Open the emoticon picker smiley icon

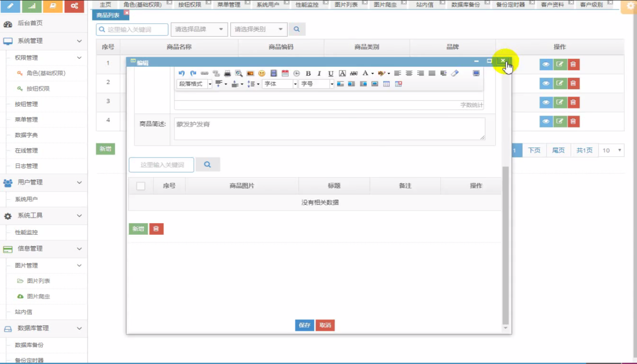(x=262, y=73)
